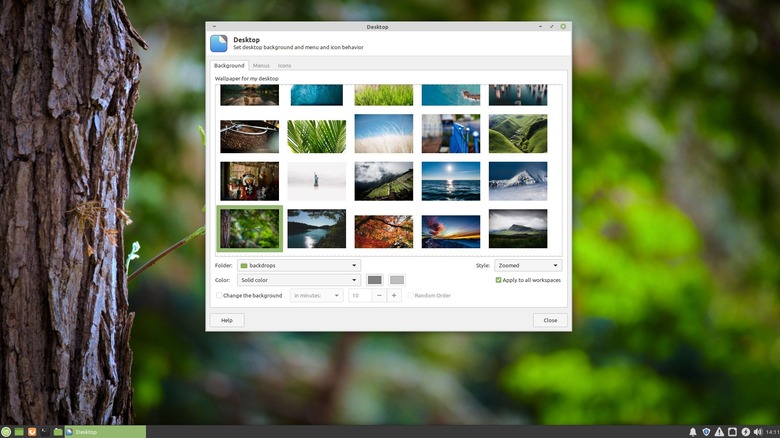Click the warning triangle tray icon
The height and width of the screenshot is (438, 780).
point(719,431)
